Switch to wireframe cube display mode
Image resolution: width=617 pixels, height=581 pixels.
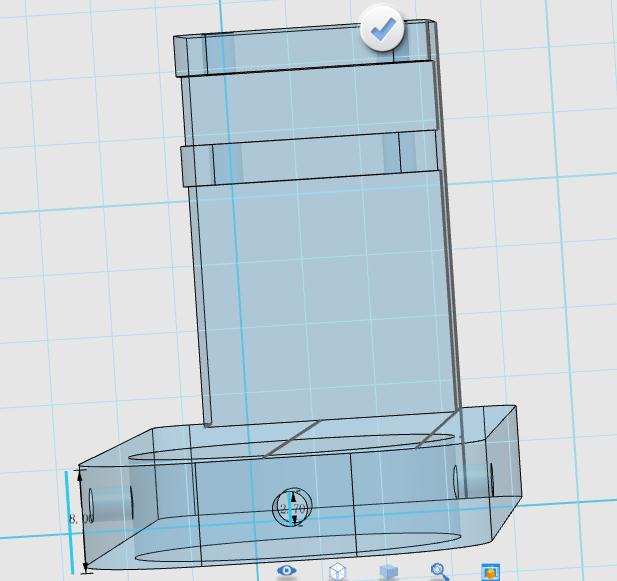[x=338, y=571]
